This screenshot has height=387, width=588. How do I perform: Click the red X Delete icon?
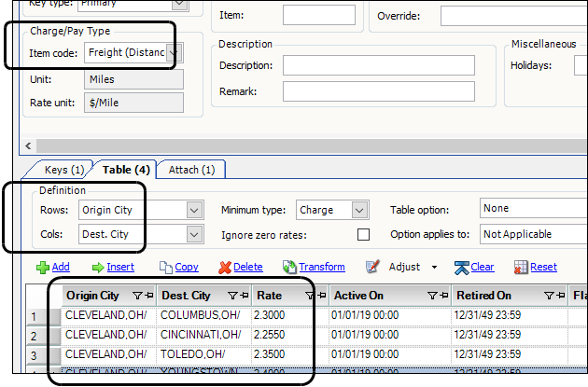point(225,268)
